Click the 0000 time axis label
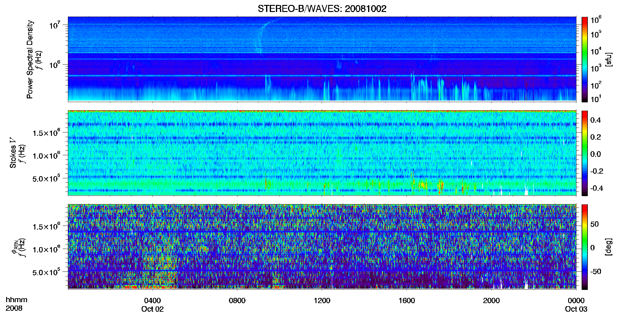 click(576, 300)
